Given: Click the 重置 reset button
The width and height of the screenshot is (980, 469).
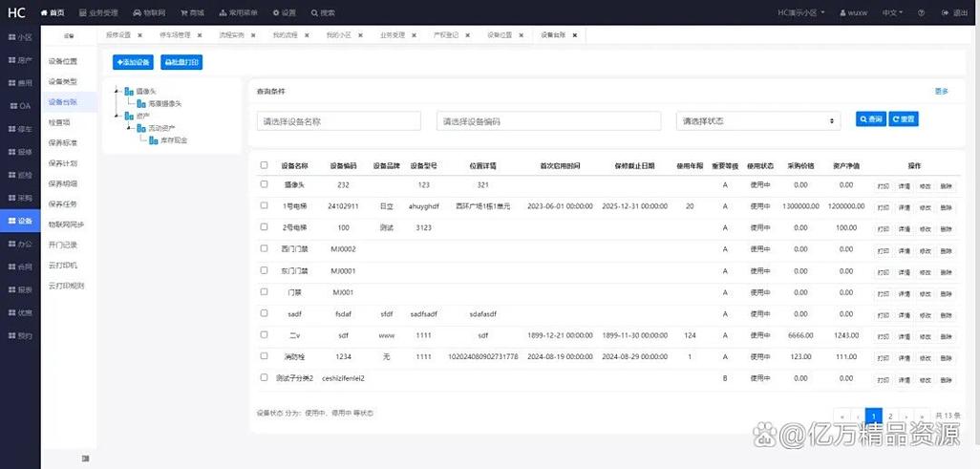Looking at the screenshot, I should point(904,118).
